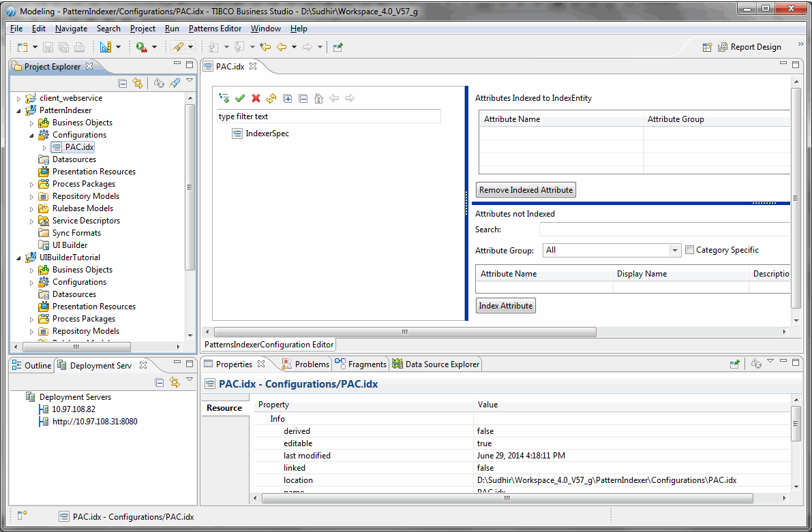Close the Project Explorer view tab

(x=89, y=66)
